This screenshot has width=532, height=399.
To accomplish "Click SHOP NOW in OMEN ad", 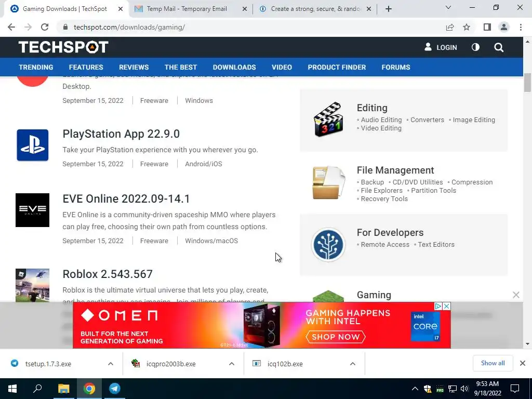I will pyautogui.click(x=336, y=337).
